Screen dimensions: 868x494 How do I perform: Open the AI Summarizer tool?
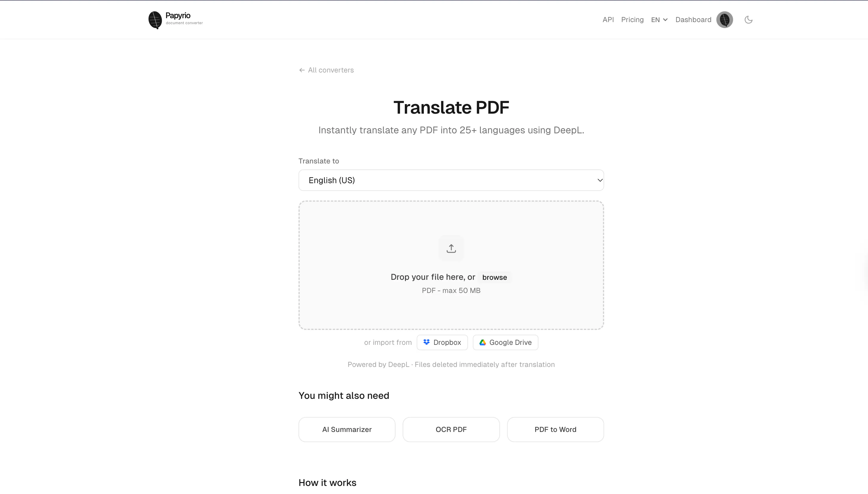(x=347, y=430)
